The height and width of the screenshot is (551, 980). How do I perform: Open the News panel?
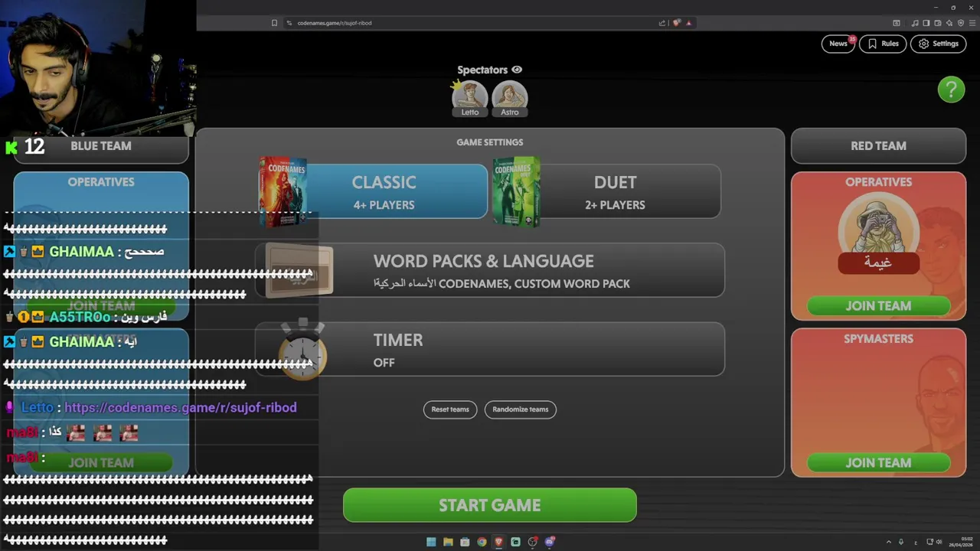(x=838, y=44)
